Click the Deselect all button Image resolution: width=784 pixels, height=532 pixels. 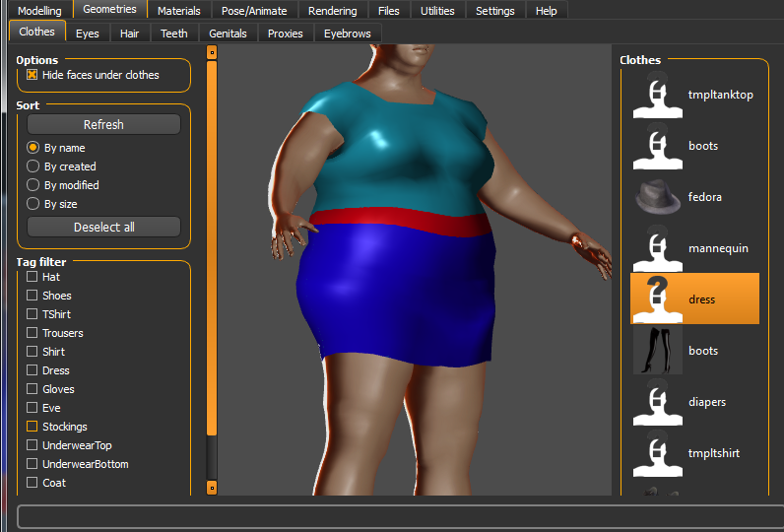103,227
